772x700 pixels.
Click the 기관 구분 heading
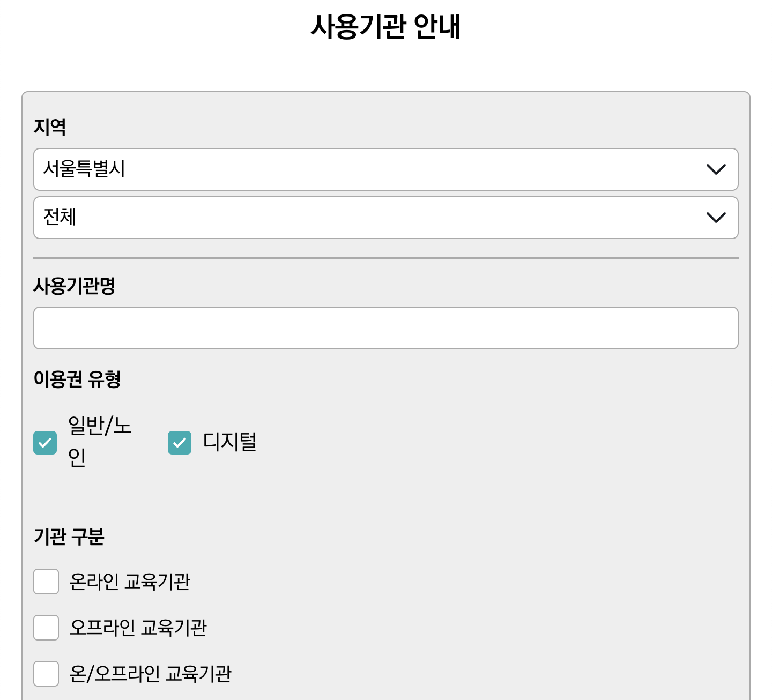point(69,538)
